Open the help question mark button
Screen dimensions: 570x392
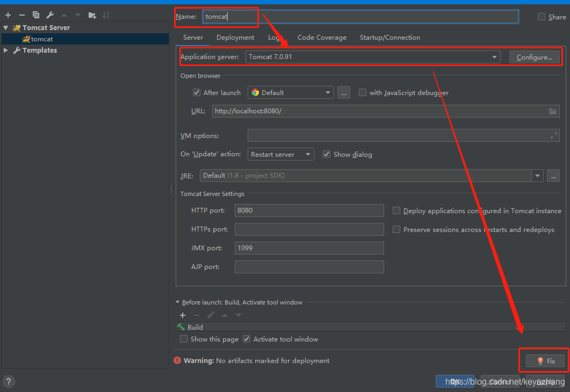[9, 381]
